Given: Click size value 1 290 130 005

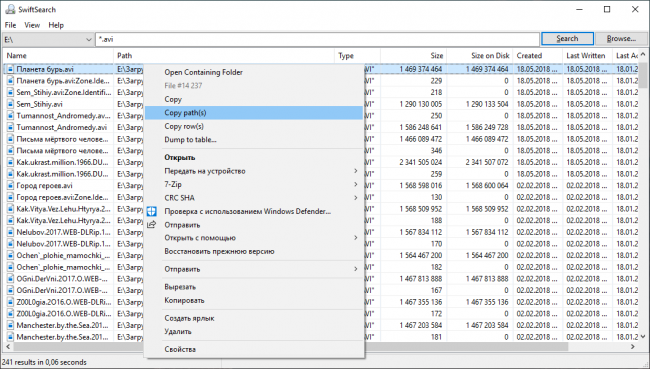Looking at the screenshot, I should click(421, 104).
